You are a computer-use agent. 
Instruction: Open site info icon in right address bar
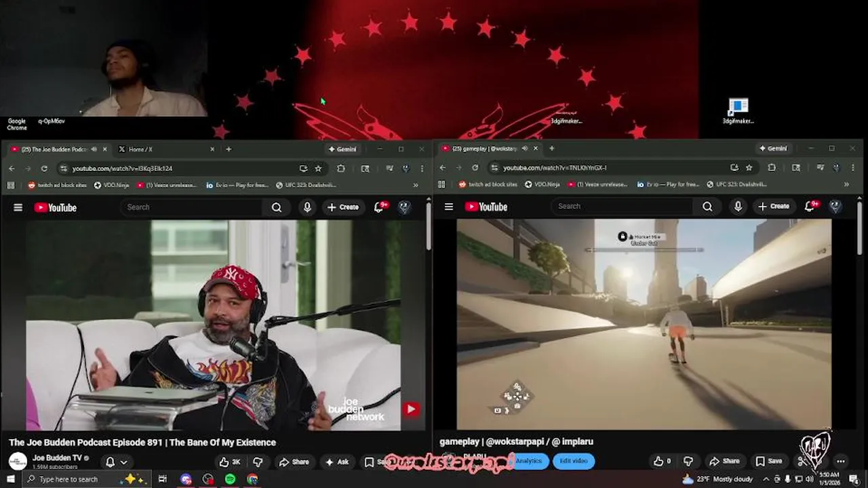click(494, 167)
